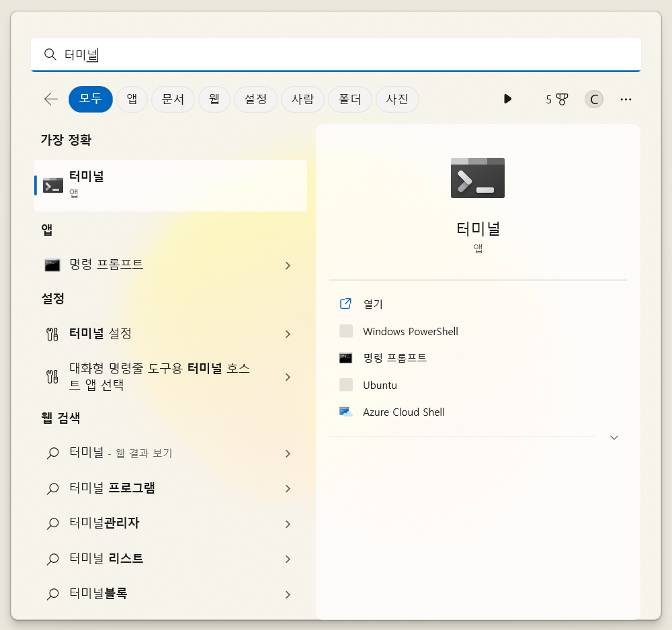Switch to the 웹 filter tab
The width and height of the screenshot is (672, 630).
point(214,99)
